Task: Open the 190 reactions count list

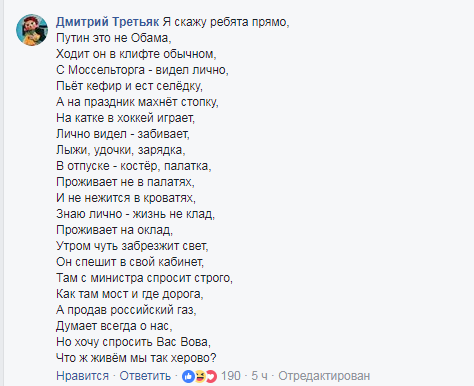Action: tap(231, 376)
